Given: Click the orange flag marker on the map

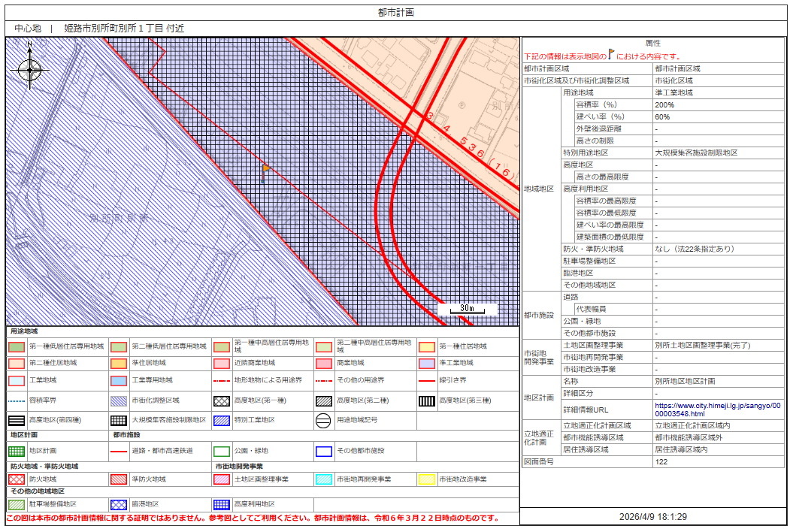Looking at the screenshot, I should [265, 169].
